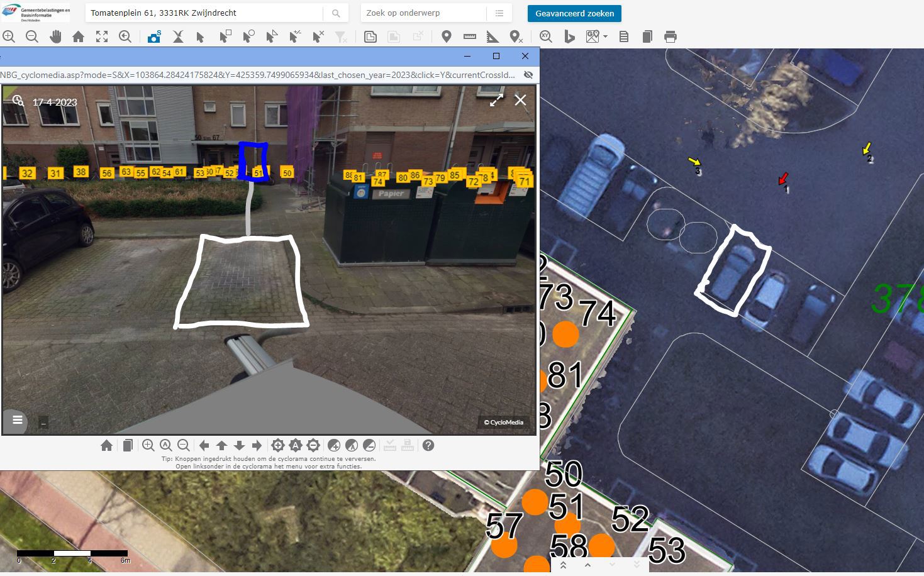Click the address search field Tomatenplein 61
Viewport: 924px width, 576px height.
coord(204,13)
